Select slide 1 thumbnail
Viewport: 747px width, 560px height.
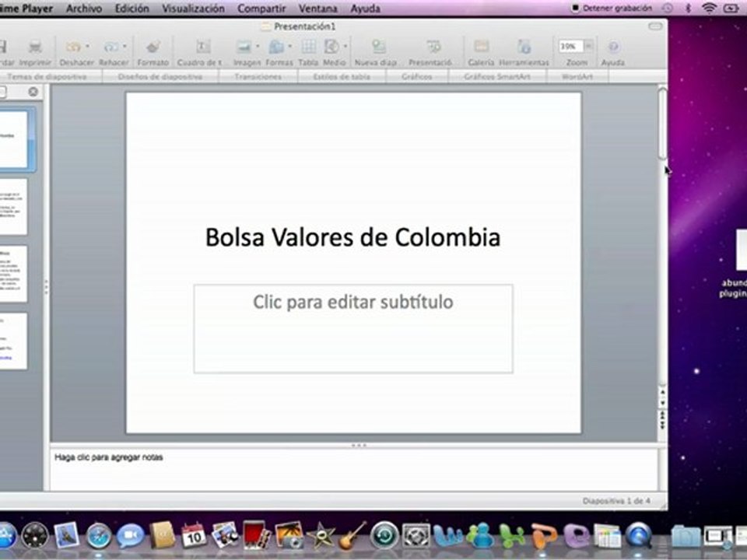tap(13, 139)
